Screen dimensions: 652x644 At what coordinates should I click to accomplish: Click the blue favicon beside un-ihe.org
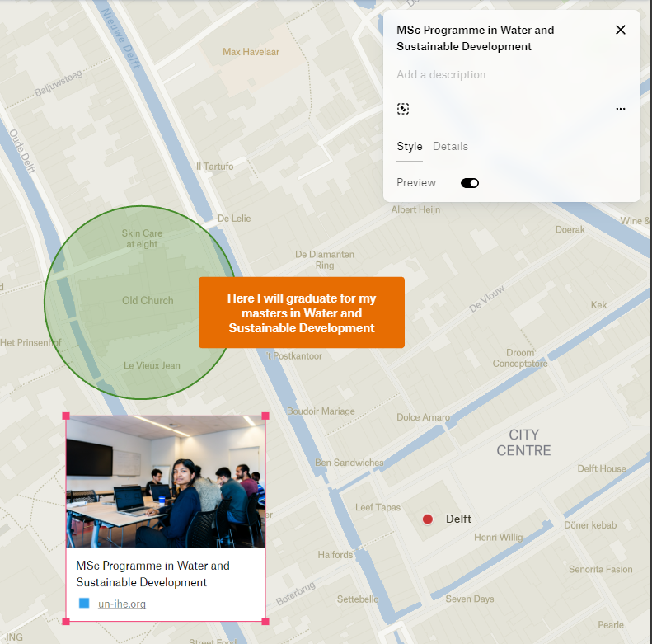(x=84, y=604)
